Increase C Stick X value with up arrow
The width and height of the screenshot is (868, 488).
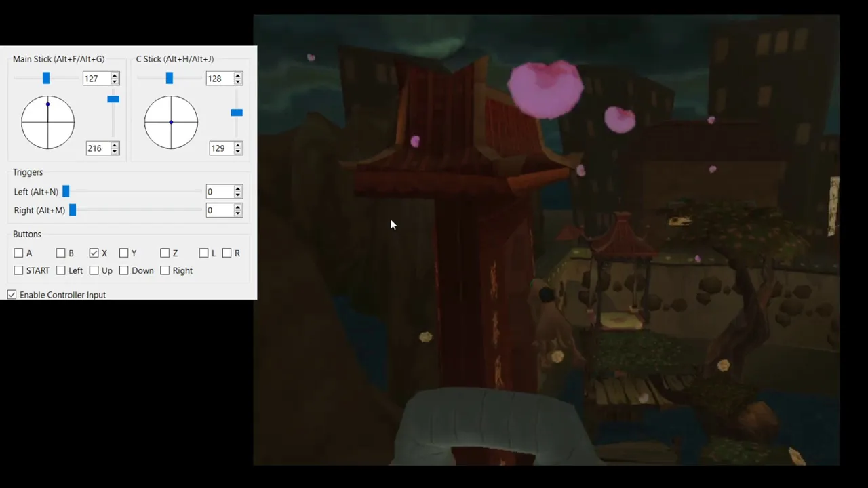[238, 75]
